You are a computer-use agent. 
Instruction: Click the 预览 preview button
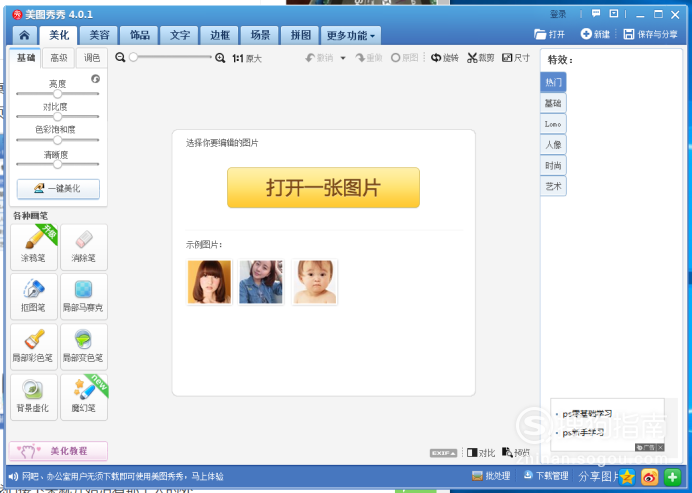(516, 452)
